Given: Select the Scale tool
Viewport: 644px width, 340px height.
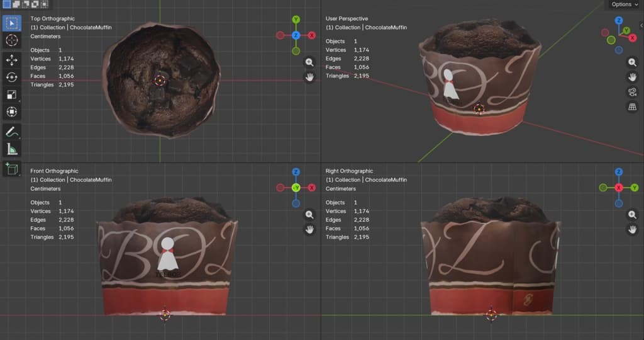Looking at the screenshot, I should 11,94.
